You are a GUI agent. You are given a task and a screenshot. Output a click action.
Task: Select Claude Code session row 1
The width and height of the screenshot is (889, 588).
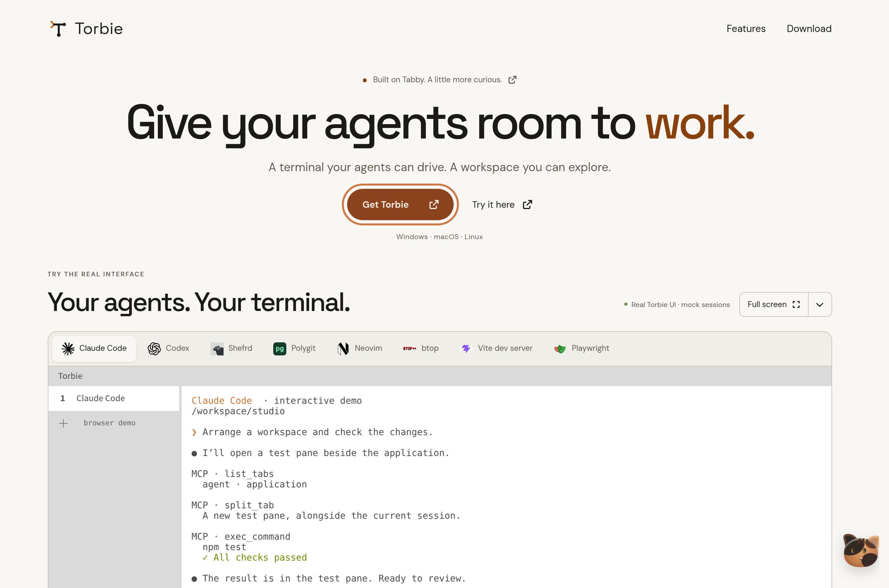[114, 398]
